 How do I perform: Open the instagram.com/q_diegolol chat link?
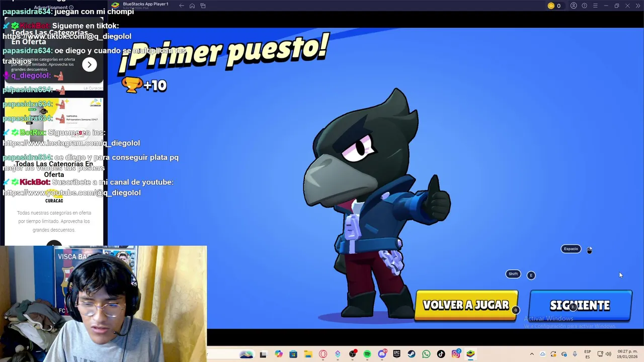pos(71,143)
